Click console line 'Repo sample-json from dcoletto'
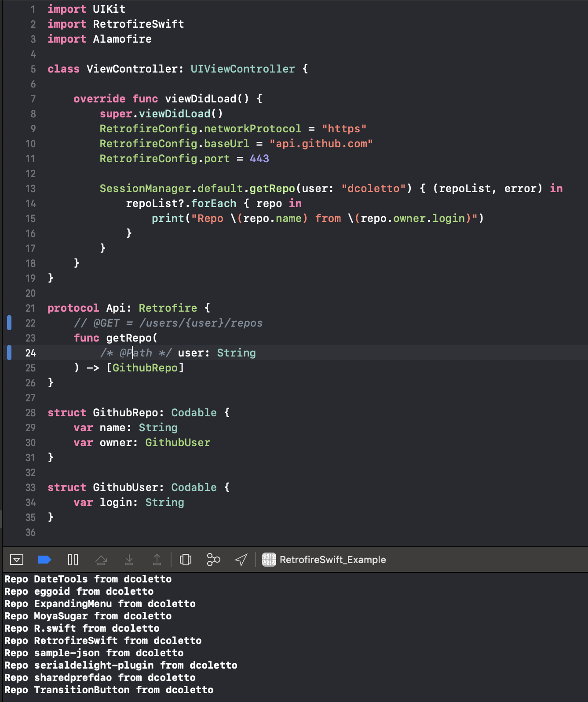Image resolution: width=588 pixels, height=702 pixels. click(94, 653)
